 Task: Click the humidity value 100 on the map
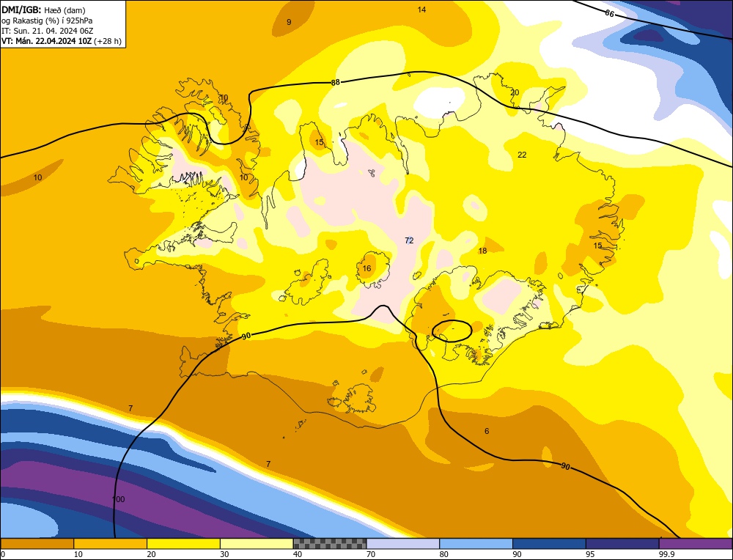point(119,499)
